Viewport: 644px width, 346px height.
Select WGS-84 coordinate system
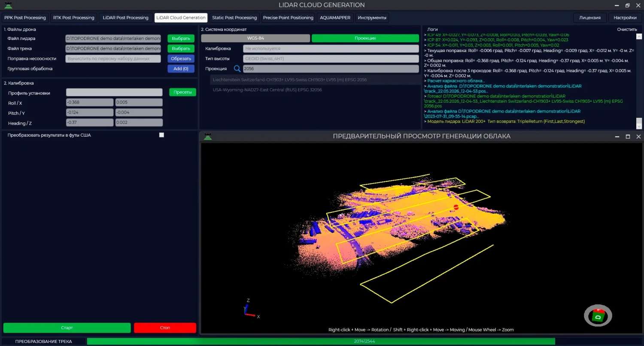[x=255, y=38]
